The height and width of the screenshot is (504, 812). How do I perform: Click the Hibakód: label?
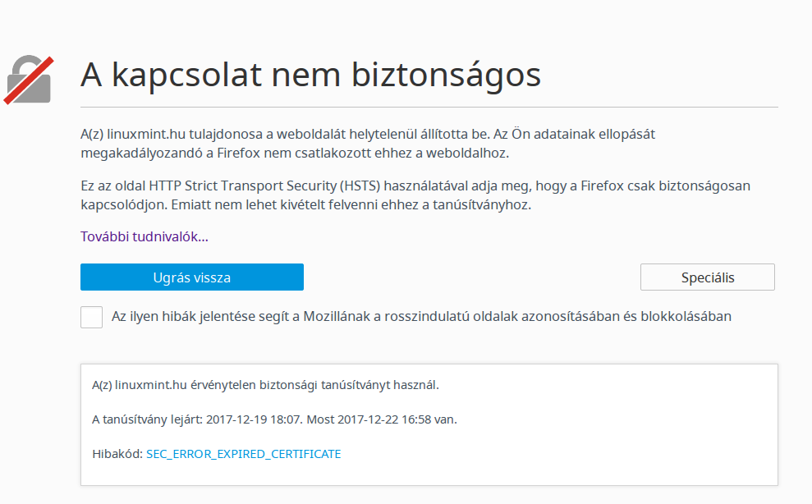coord(117,454)
